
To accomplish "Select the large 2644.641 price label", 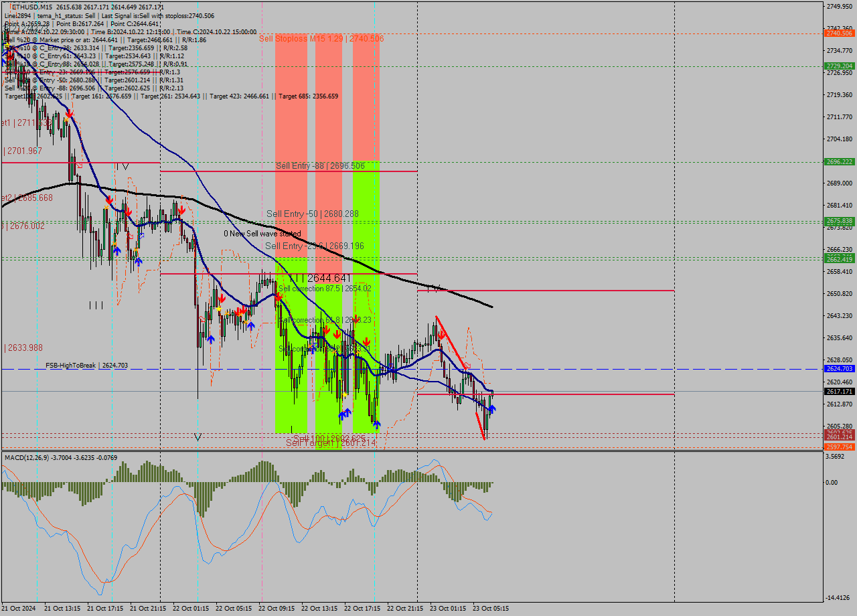I will 329,278.
